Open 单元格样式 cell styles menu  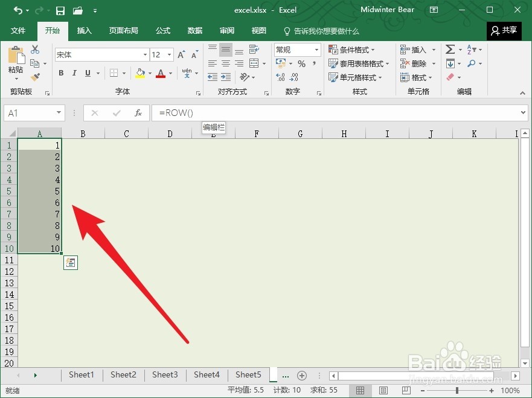355,77
